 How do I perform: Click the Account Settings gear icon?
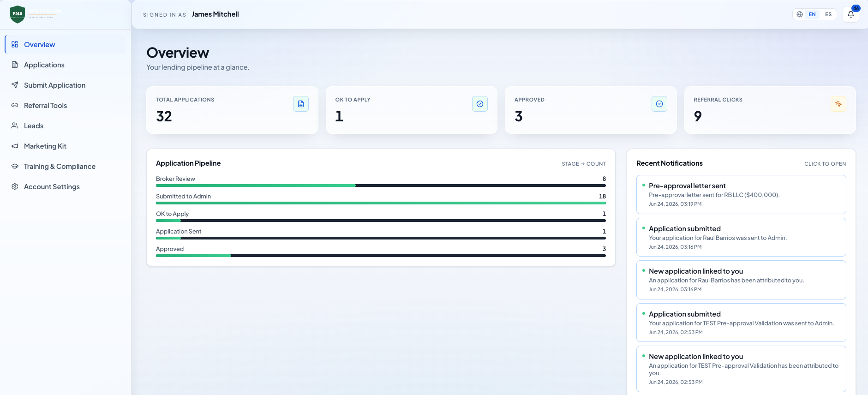coord(15,186)
